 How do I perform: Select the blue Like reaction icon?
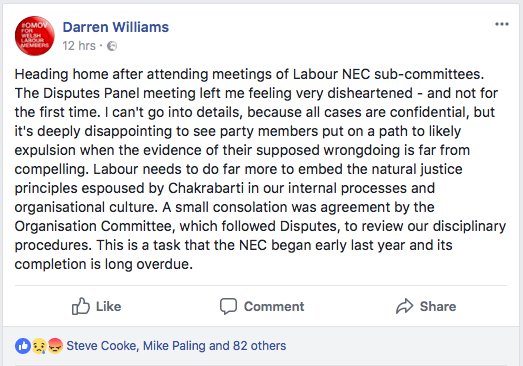[x=23, y=346]
